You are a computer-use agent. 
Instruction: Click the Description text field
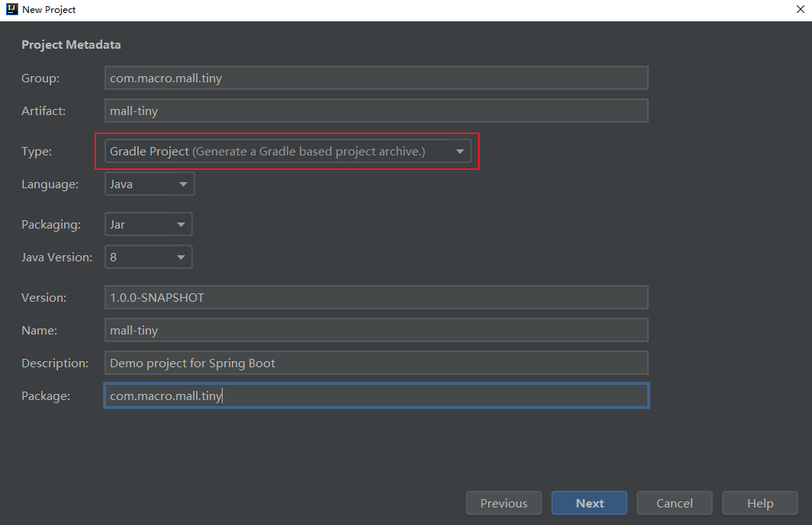coord(376,363)
